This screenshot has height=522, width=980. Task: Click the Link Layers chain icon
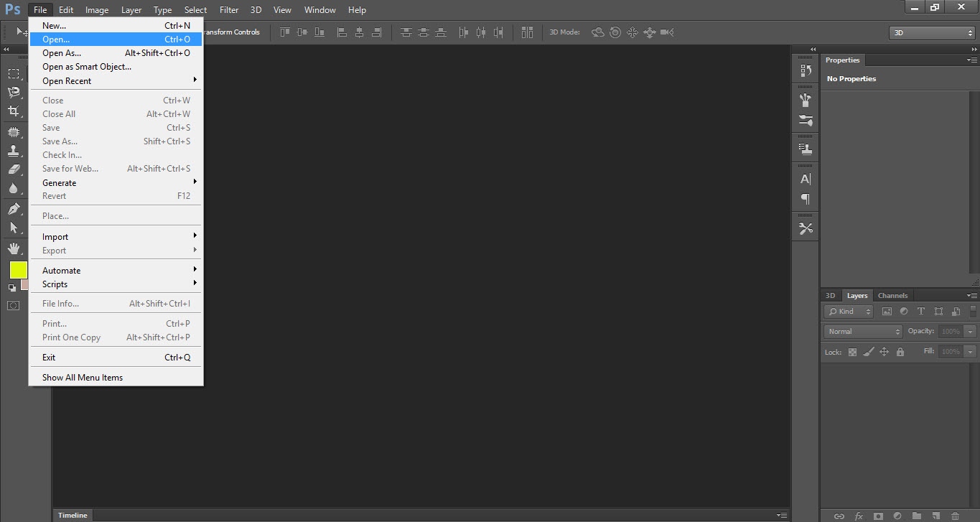point(839,516)
